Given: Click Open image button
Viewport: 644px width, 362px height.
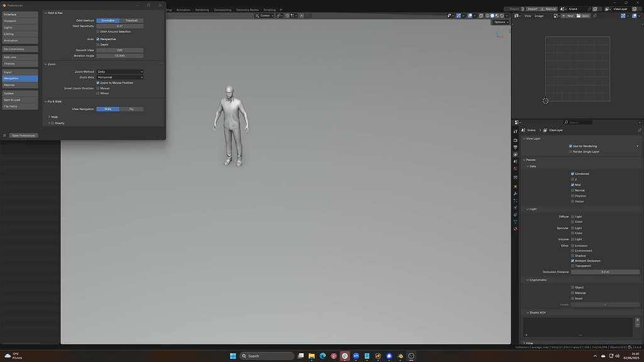Looking at the screenshot, I should 583,16.
